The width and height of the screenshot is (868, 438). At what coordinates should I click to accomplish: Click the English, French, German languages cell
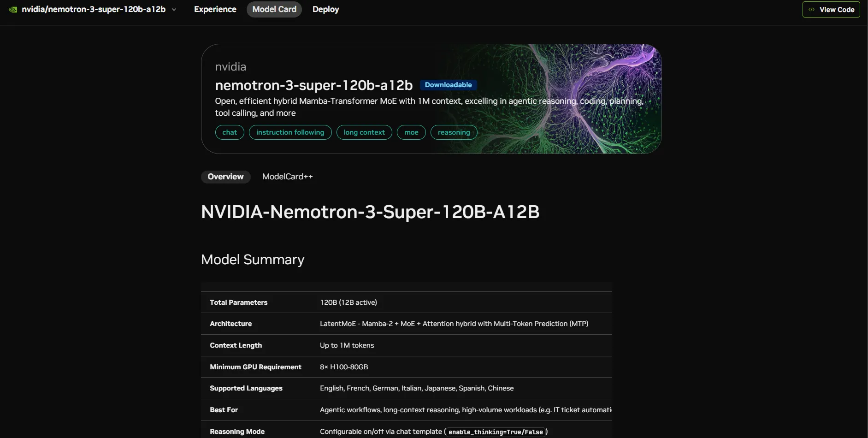tap(417, 388)
